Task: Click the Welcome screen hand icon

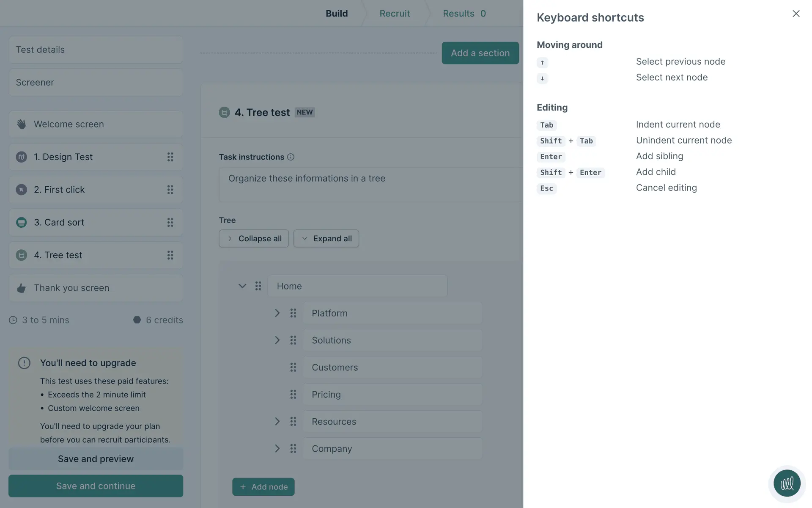Action: tap(22, 124)
